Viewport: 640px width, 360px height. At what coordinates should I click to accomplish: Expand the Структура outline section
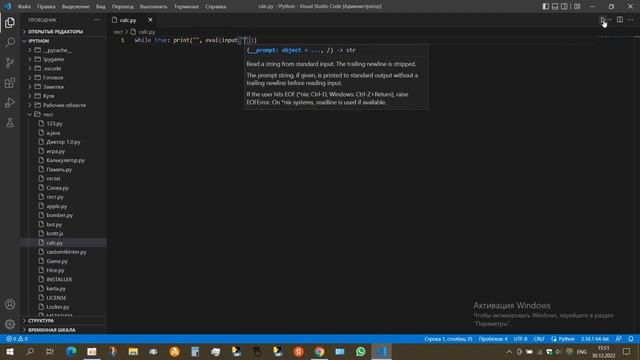[x=63, y=321]
